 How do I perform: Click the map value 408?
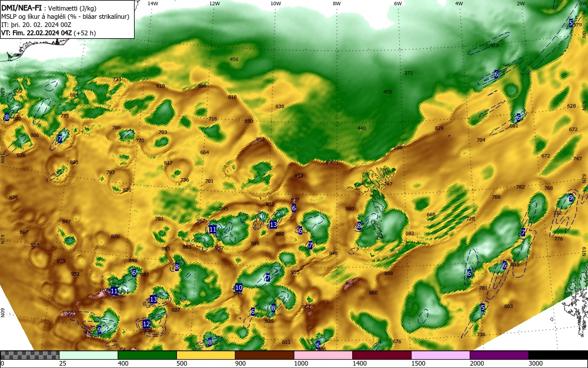click(x=387, y=92)
